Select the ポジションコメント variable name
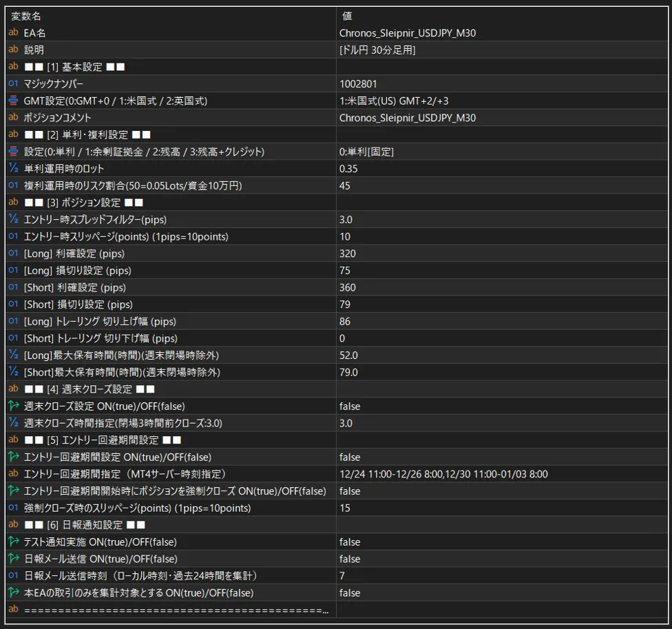Screen dimensions: 672x629 (57, 118)
